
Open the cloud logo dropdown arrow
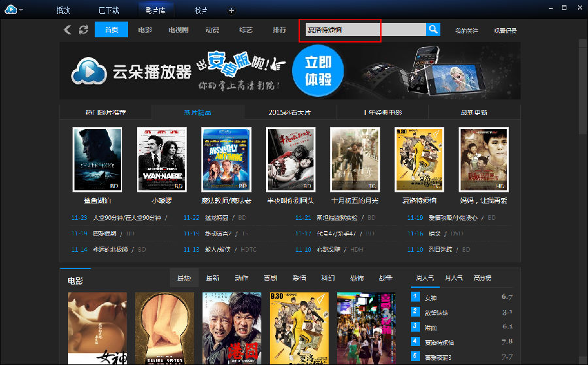(x=21, y=10)
